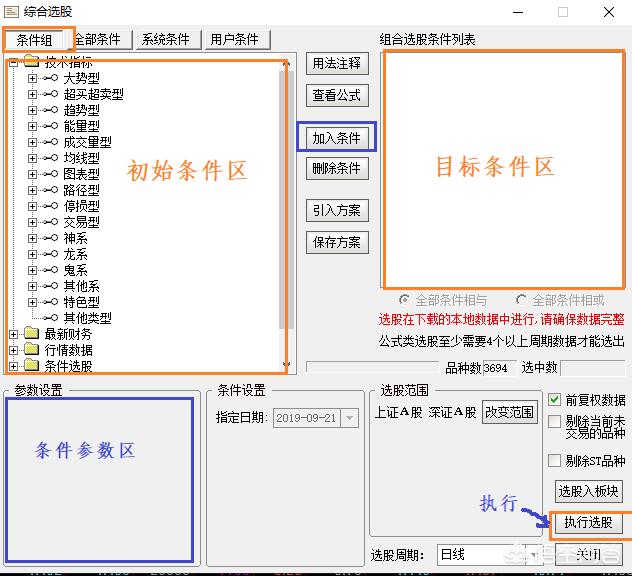Enable the 剔除ST品种 checkbox
632x576 pixels.
tap(555, 461)
